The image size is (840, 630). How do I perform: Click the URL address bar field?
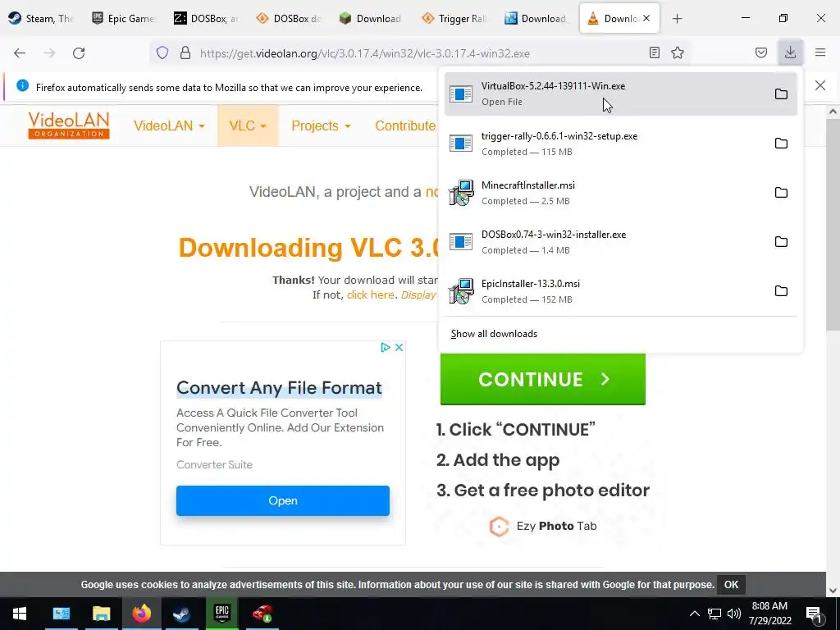[x=418, y=53]
